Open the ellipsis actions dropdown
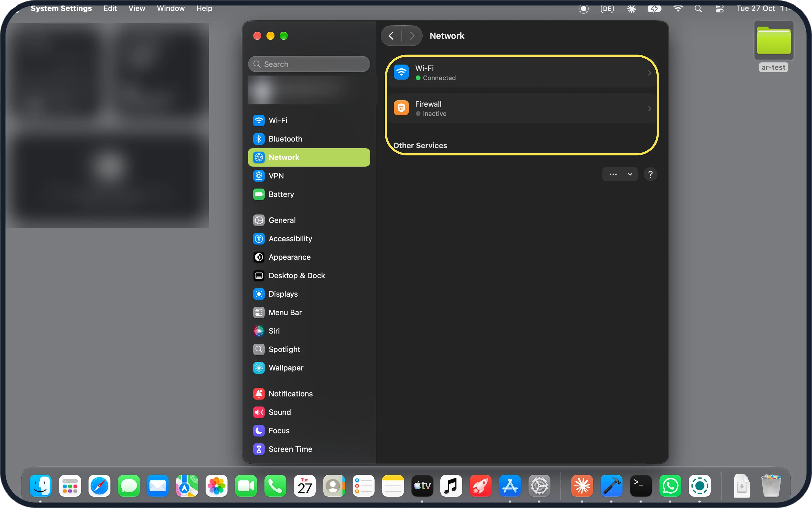Viewport: 812px width, 508px height. (x=620, y=174)
